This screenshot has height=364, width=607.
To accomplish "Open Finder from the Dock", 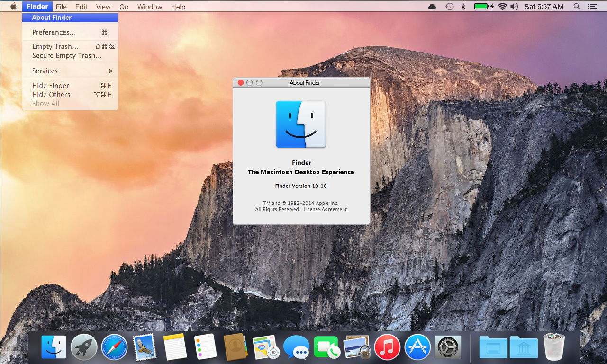I will coord(54,347).
